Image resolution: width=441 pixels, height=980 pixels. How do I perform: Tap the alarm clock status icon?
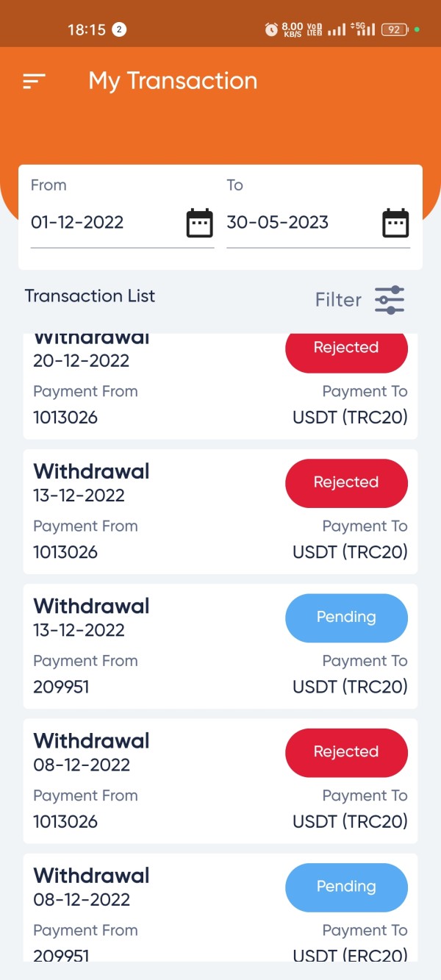coord(271,29)
